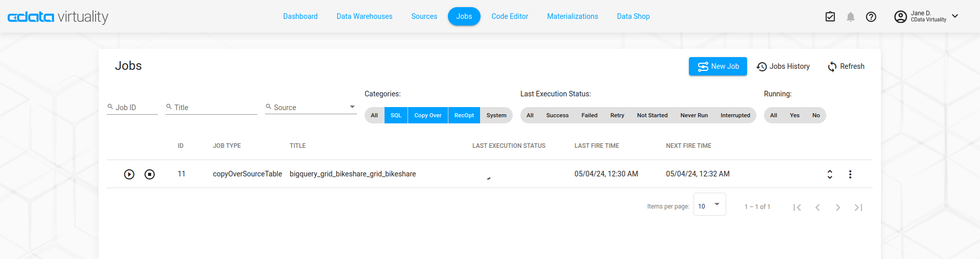Run job 11 with the play icon
This screenshot has width=980, height=259.
click(x=129, y=174)
